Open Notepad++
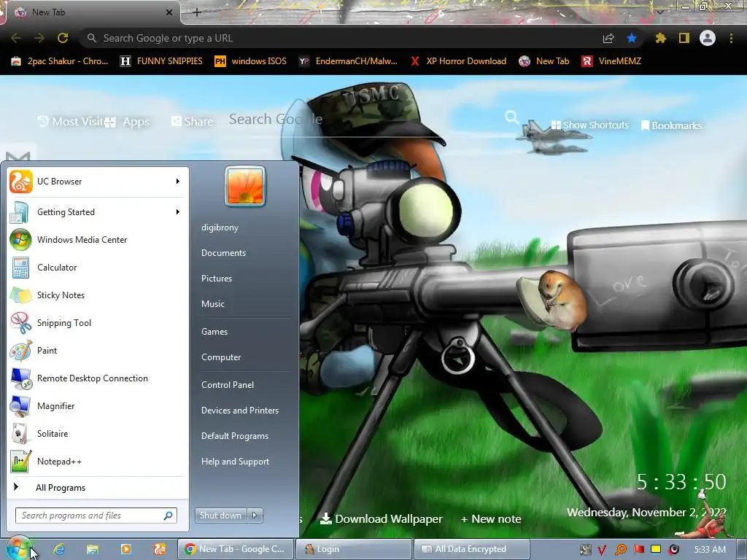 (x=98, y=461)
